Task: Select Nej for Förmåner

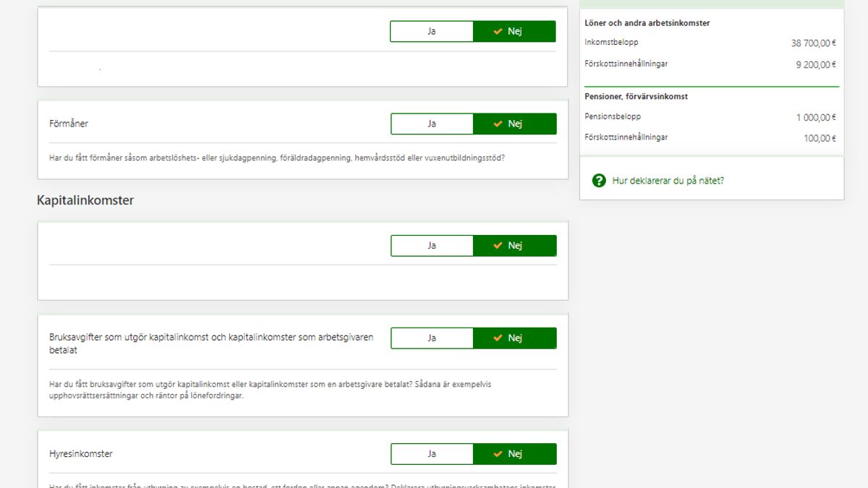Action: click(514, 124)
